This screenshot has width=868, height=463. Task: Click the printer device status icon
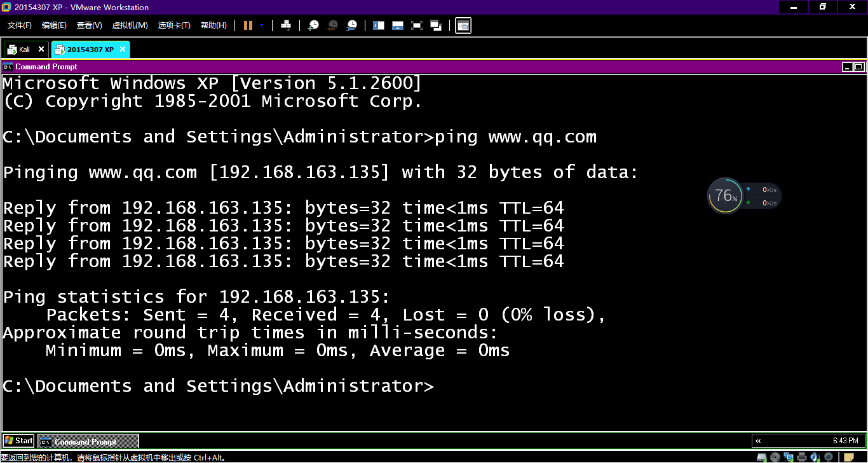click(x=802, y=457)
